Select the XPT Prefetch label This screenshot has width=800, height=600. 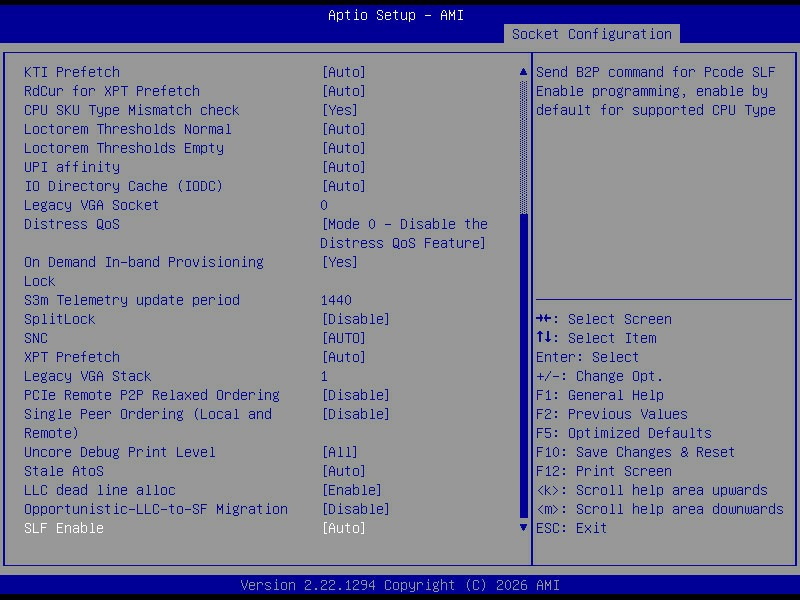point(72,357)
